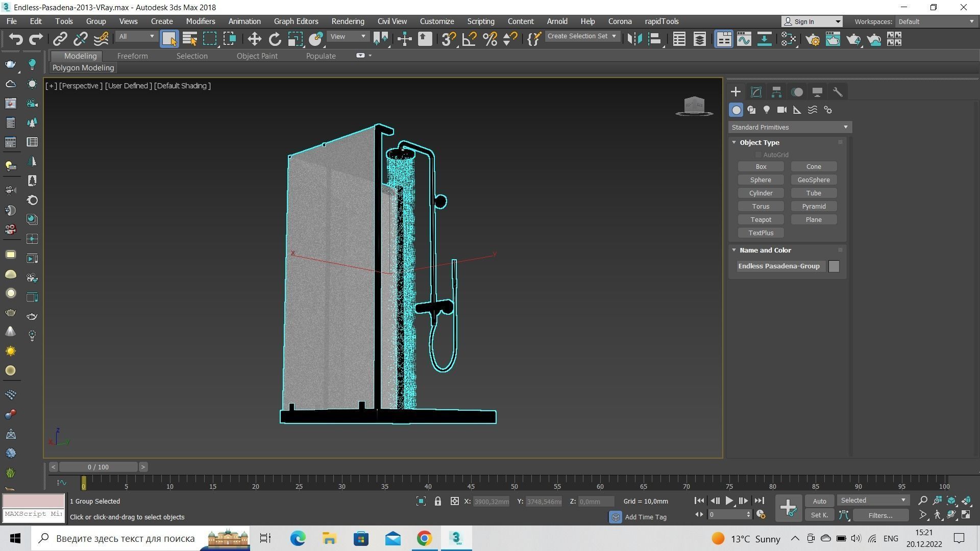Toggle the Selection Lock padlock
The image size is (980, 551).
coord(437,502)
